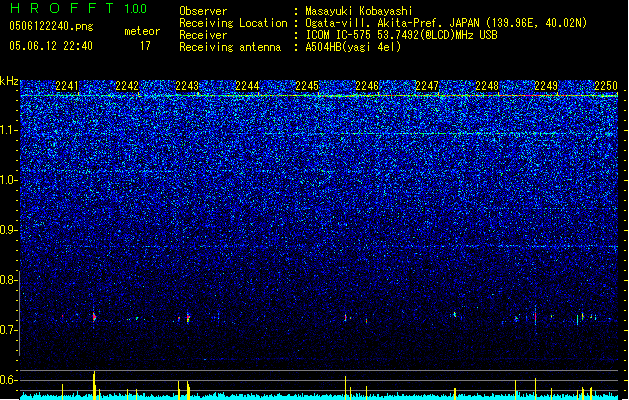Click time marker 2241

click(67, 86)
